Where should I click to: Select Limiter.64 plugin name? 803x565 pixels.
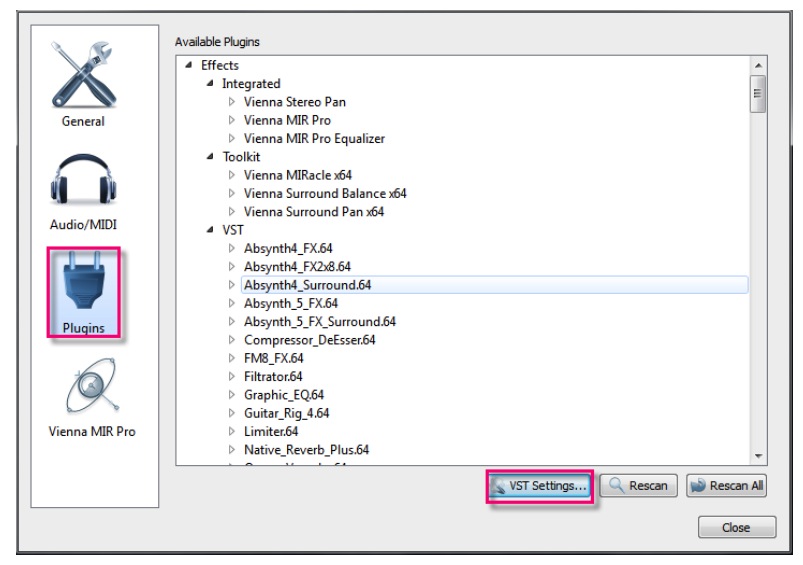tap(271, 431)
